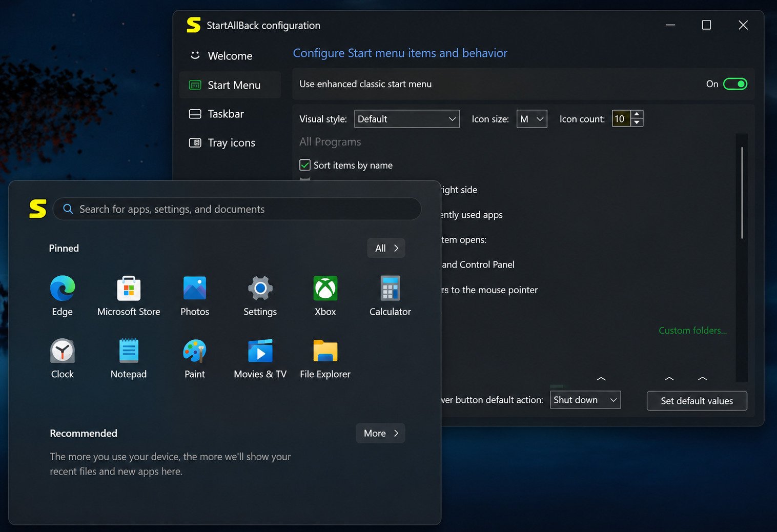Click Set default values button
777x532 pixels.
point(697,401)
